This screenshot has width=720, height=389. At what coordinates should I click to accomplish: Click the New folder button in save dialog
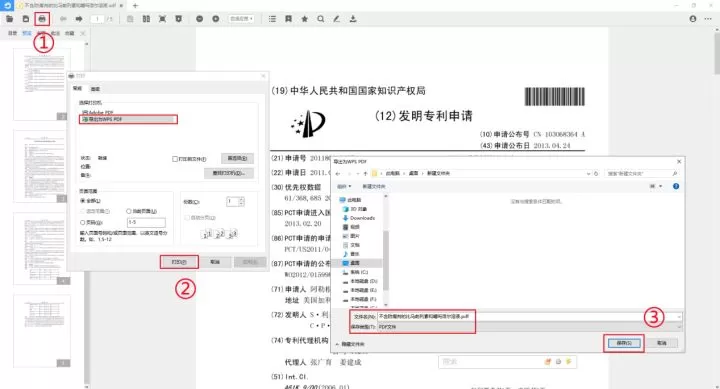tap(374, 186)
